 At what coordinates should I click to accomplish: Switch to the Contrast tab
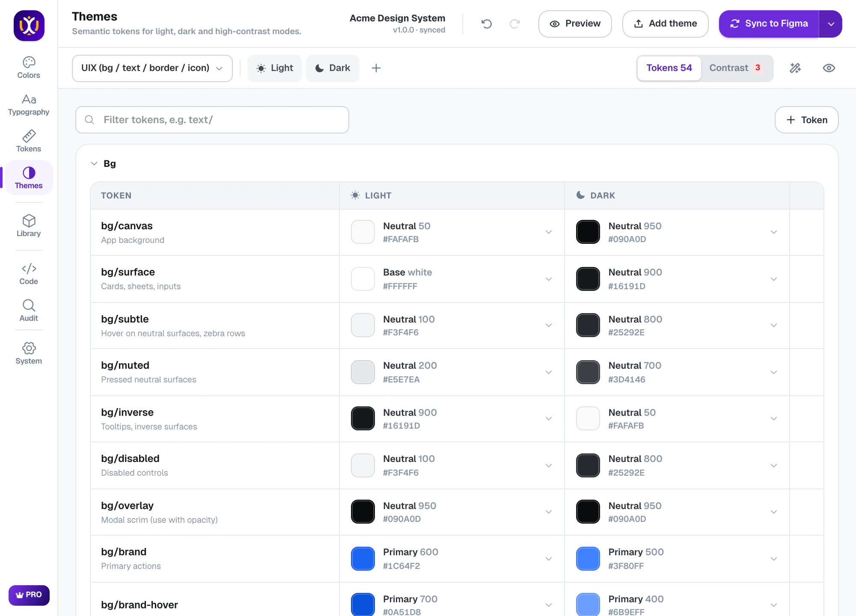[x=737, y=68]
